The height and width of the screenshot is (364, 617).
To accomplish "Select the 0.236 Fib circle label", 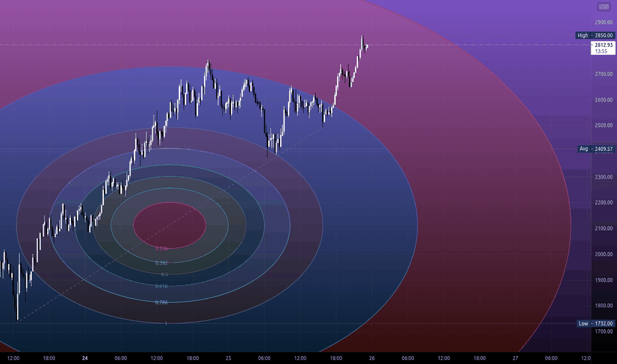I will click(162, 249).
